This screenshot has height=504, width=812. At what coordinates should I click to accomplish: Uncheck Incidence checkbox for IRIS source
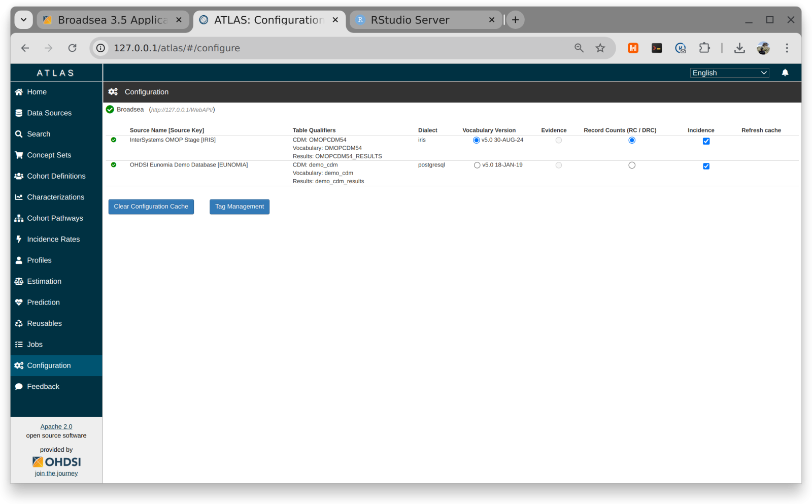706,141
